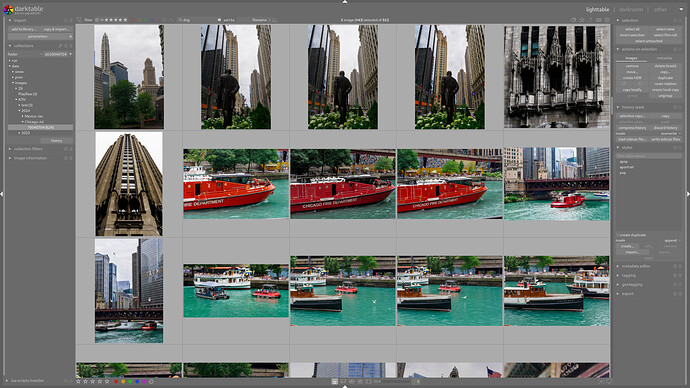Check the create duplicate checkbox
Image resolution: width=690 pixels, height=388 pixels.
tap(618, 235)
